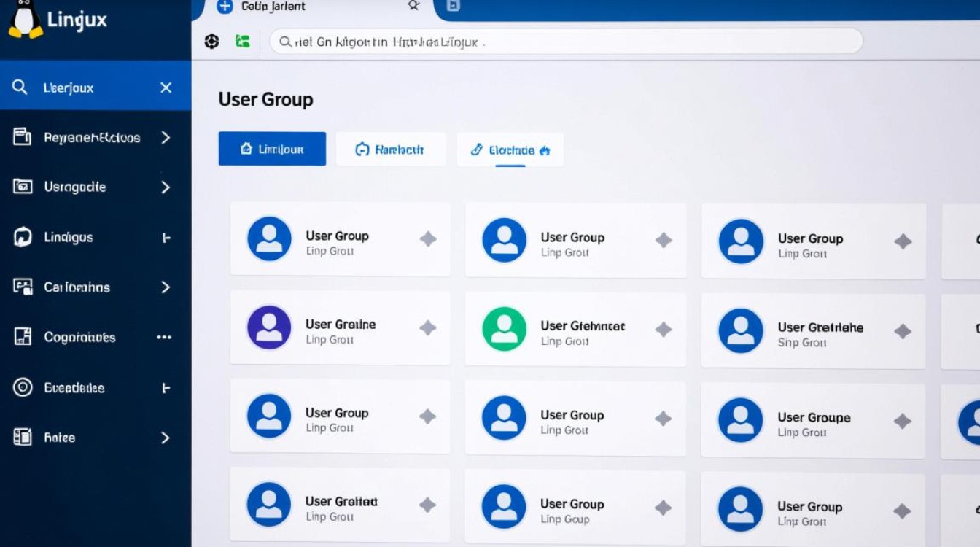Click magnifier icon in sidebar search

coord(20,88)
